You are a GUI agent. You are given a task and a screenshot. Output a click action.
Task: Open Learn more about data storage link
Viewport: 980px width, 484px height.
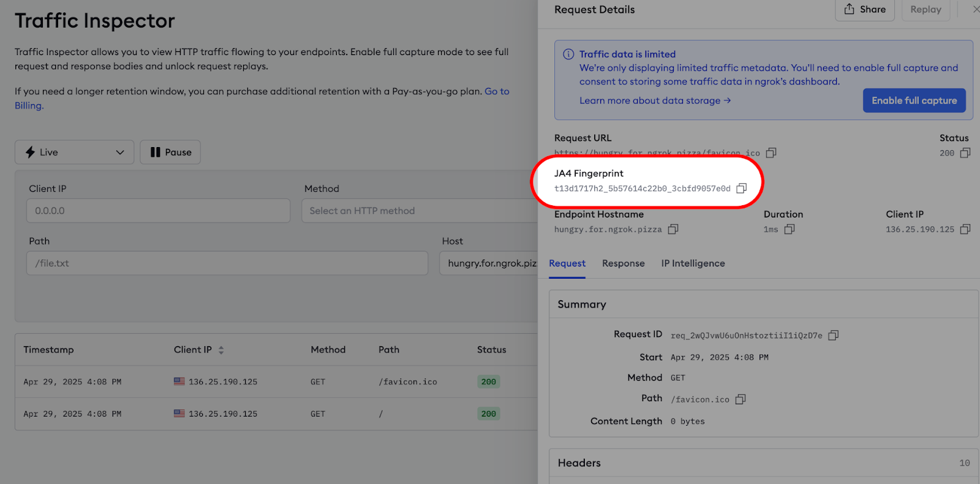tap(655, 100)
